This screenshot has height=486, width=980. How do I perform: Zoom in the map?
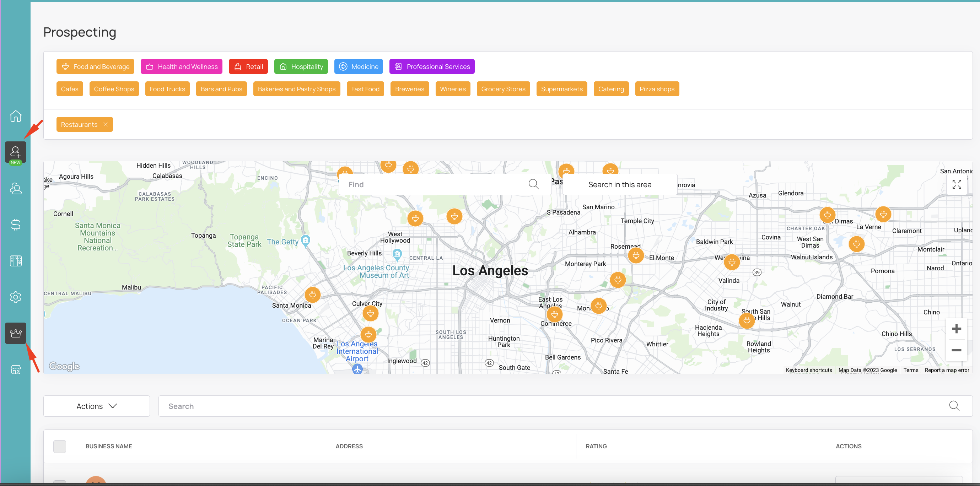click(x=956, y=329)
